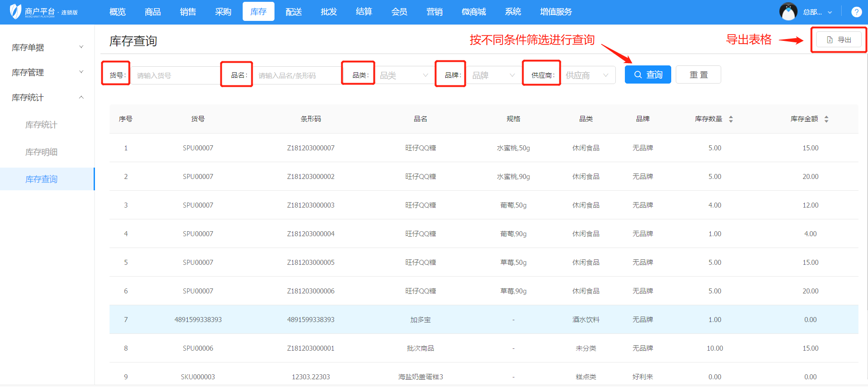Open the 供应商 supplier dropdown
Image resolution: width=868 pixels, height=387 pixels.
[x=588, y=75]
